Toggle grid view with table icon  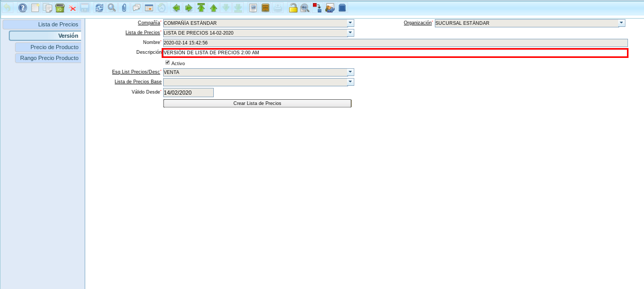[149, 8]
